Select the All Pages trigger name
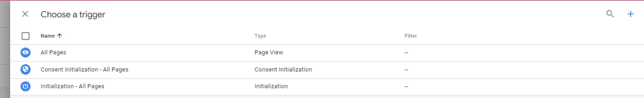Viewport: 644px width, 98px height. 53,52
